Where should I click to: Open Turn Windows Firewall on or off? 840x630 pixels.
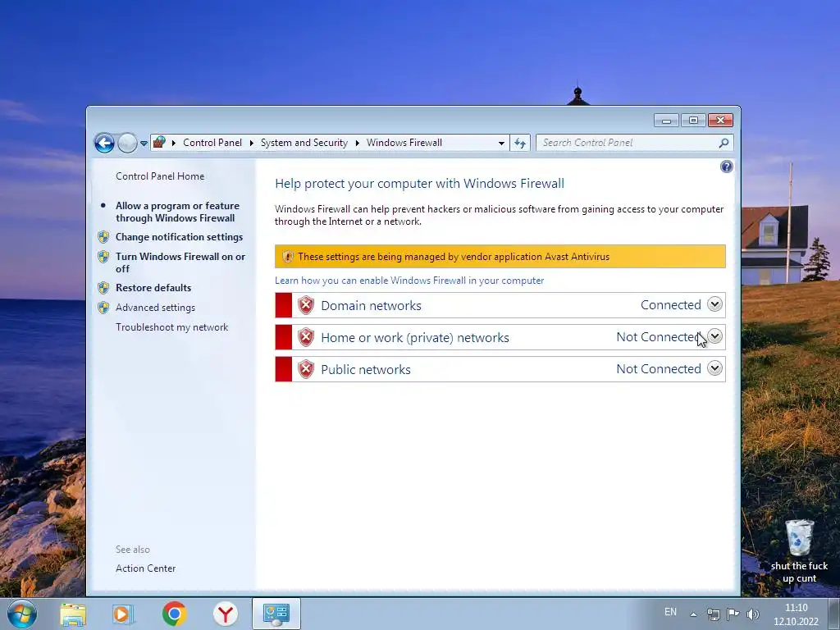point(180,262)
